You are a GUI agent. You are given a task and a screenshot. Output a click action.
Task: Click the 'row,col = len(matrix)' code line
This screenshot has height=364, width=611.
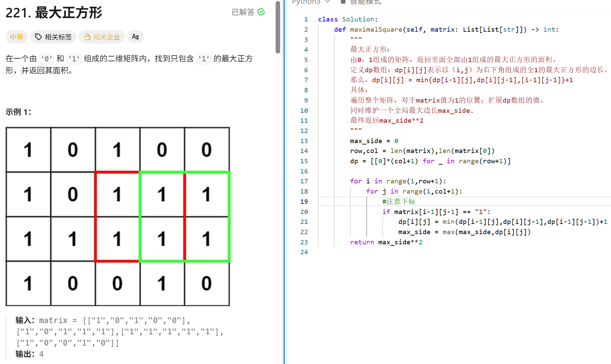coord(422,151)
